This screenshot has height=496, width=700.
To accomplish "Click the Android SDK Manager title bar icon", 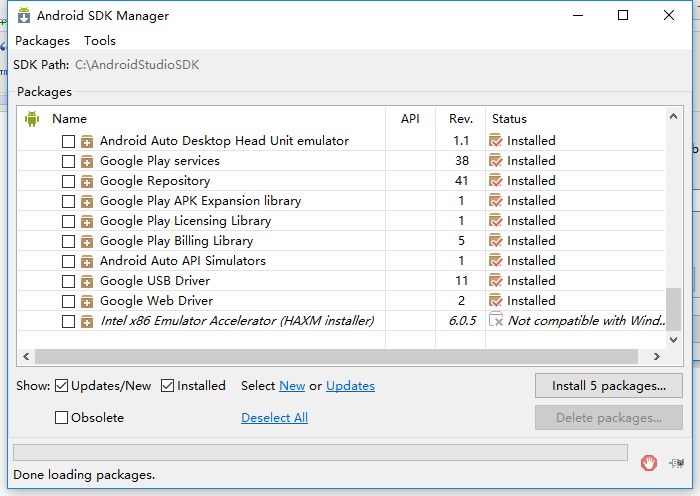I will pos(24,15).
